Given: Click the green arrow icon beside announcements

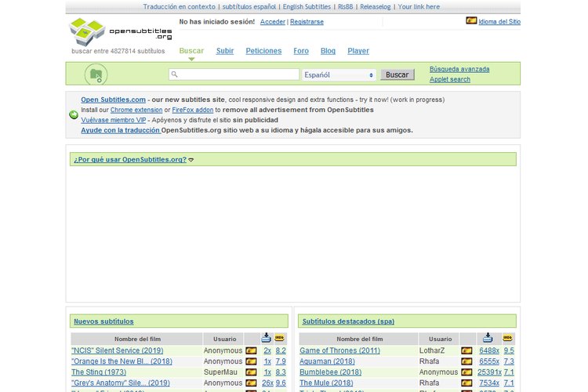Looking at the screenshot, I should coord(74,114).
